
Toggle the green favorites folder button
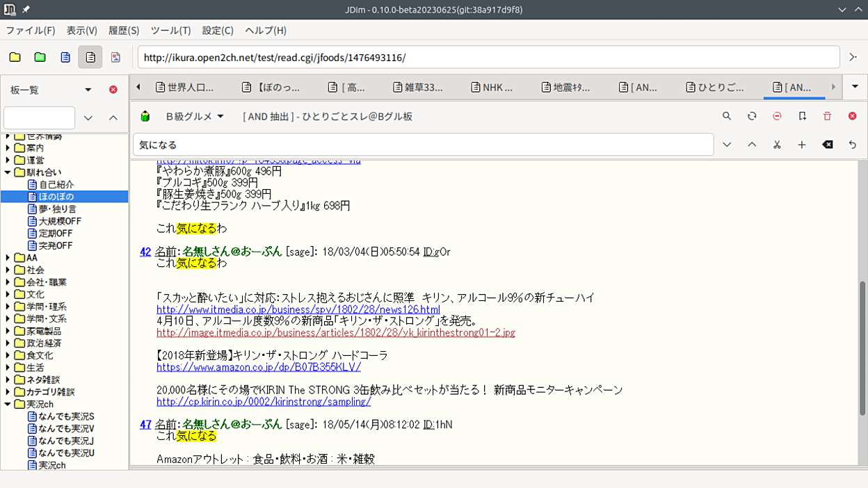[40, 57]
